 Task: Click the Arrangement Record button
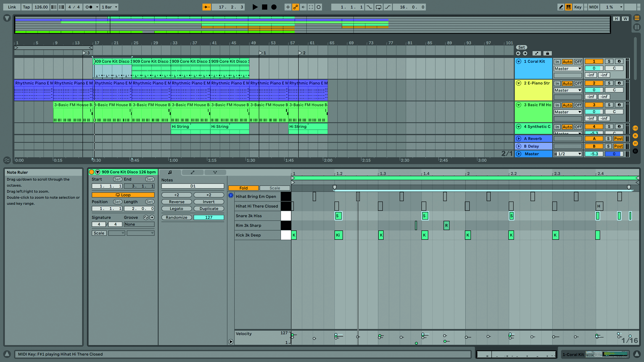click(x=274, y=7)
